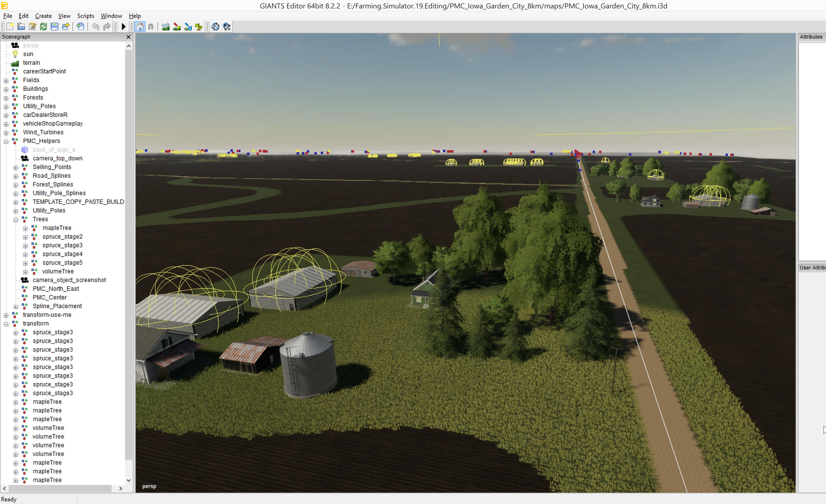Click the scenegraph horizontal scroll right arrow

point(121,489)
